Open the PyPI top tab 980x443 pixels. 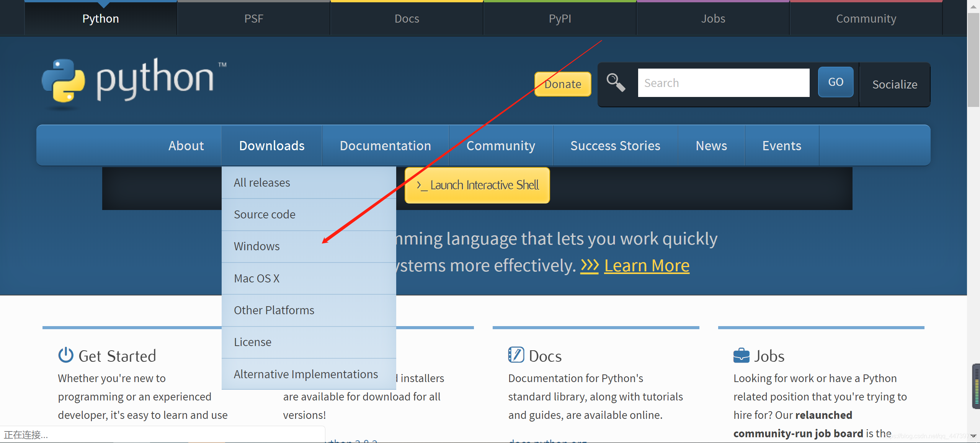560,18
